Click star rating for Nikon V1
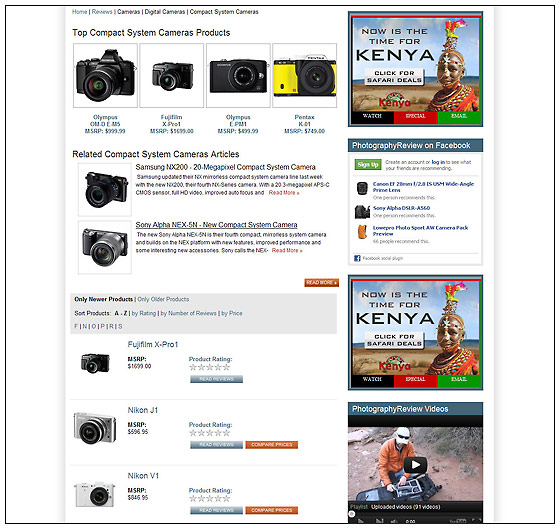560x529 pixels. 210,499
